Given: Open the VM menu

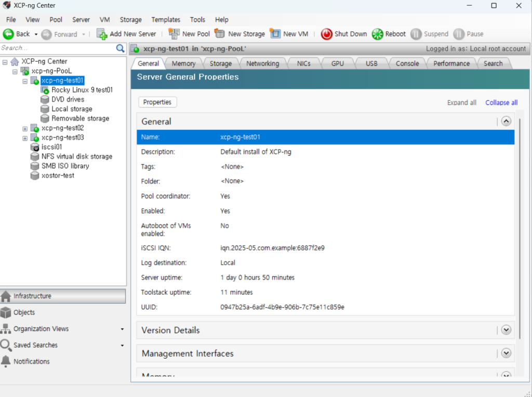Looking at the screenshot, I should click(104, 20).
